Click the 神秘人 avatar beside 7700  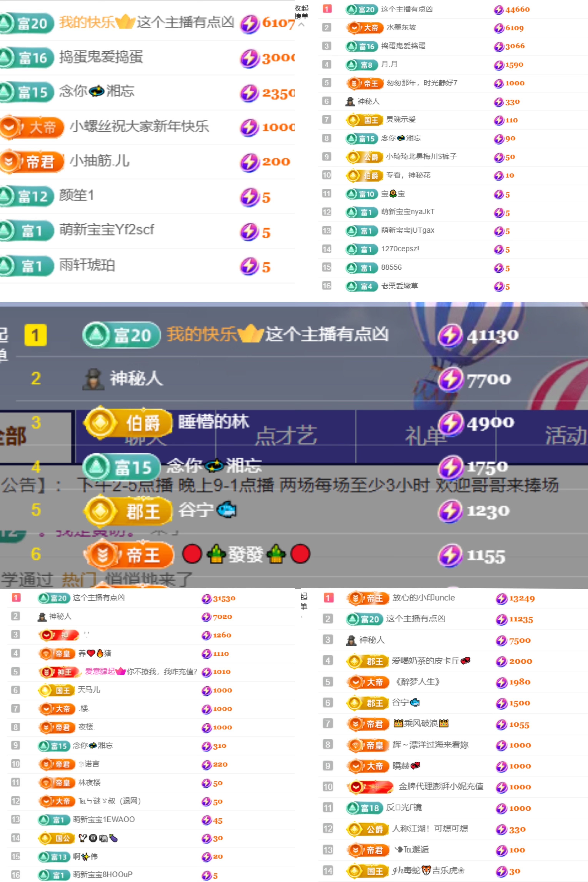click(93, 379)
